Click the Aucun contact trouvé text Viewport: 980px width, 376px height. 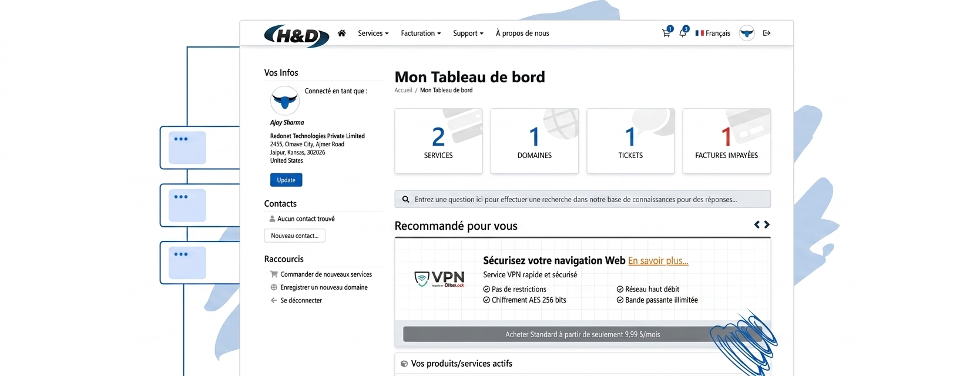click(x=306, y=219)
